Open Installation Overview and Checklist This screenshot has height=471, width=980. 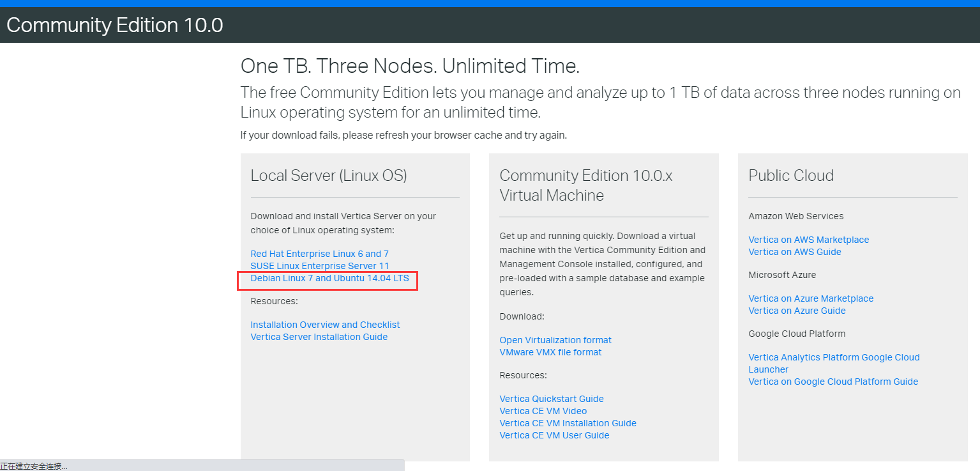tap(325, 325)
